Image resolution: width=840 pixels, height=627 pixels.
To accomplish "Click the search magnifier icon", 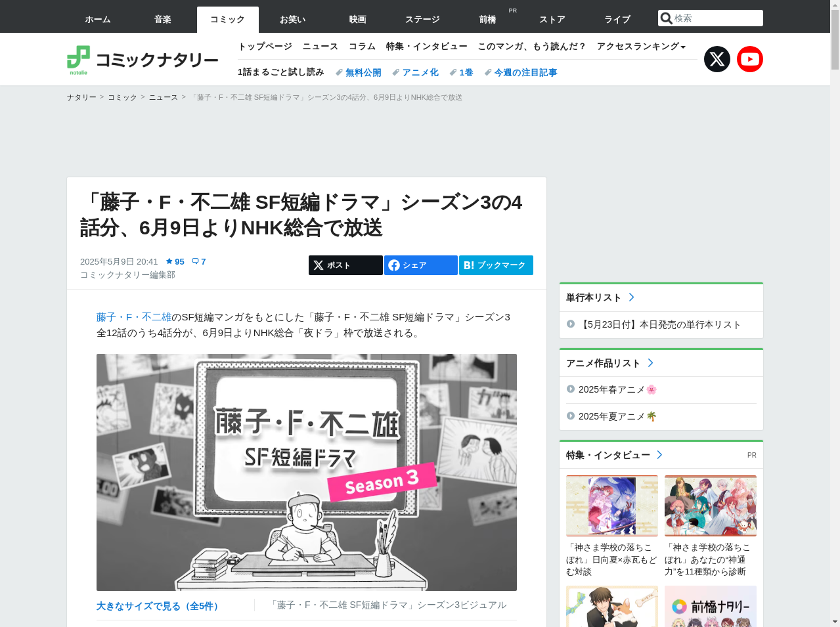I will (666, 18).
